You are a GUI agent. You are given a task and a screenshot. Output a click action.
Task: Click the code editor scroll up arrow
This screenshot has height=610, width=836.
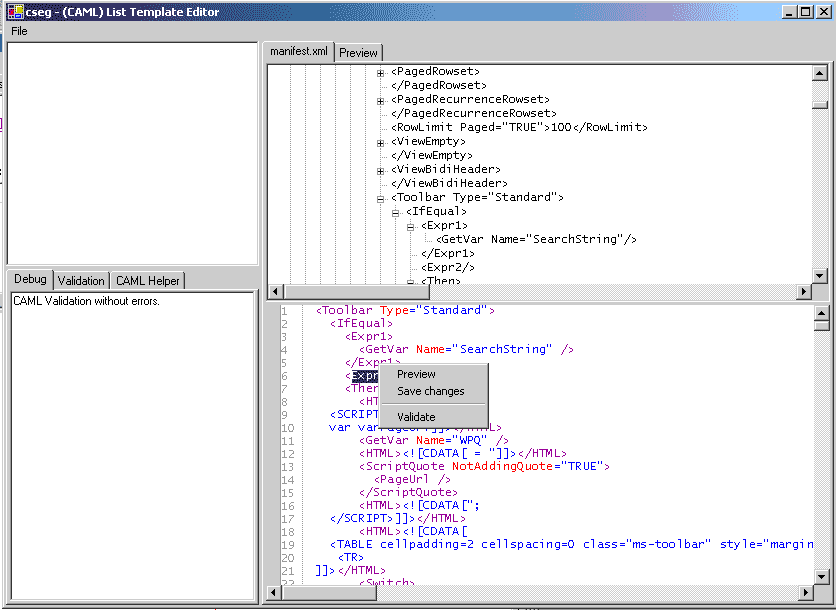(x=822, y=313)
